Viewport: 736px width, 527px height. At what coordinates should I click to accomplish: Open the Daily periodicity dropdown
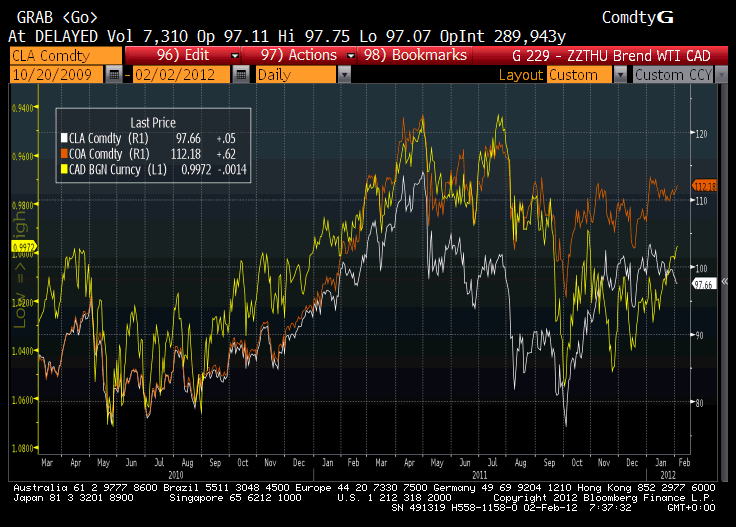tap(296, 75)
